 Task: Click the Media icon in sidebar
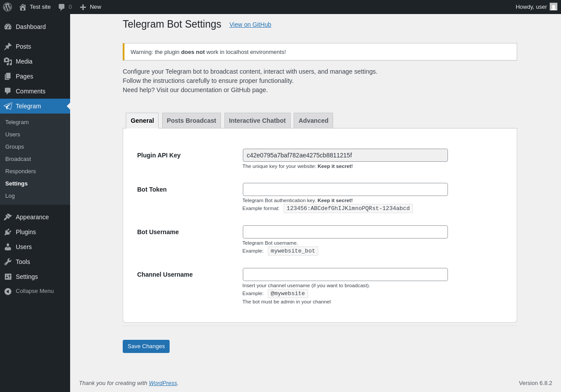click(x=8, y=61)
